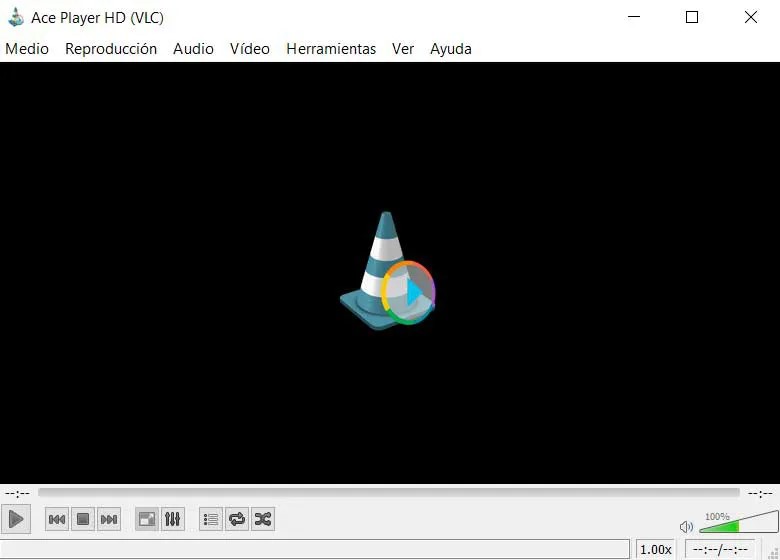Open the Ver menu

[x=403, y=49]
